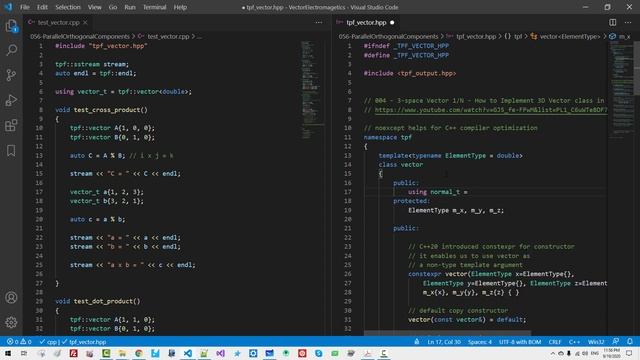Open the feedback icon in the status bar
The width and height of the screenshot is (640, 360).
616,342
